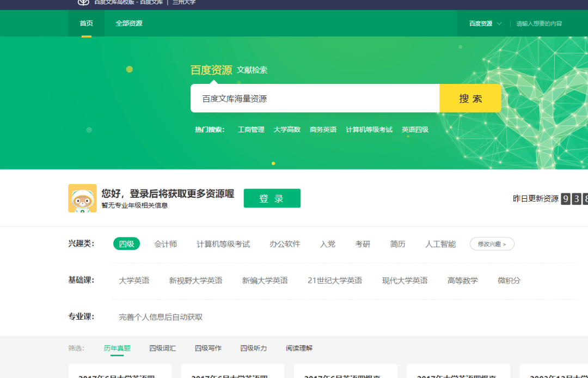Open the 现代大学英语 course
Image resolution: width=588 pixels, height=378 pixels.
tap(405, 281)
